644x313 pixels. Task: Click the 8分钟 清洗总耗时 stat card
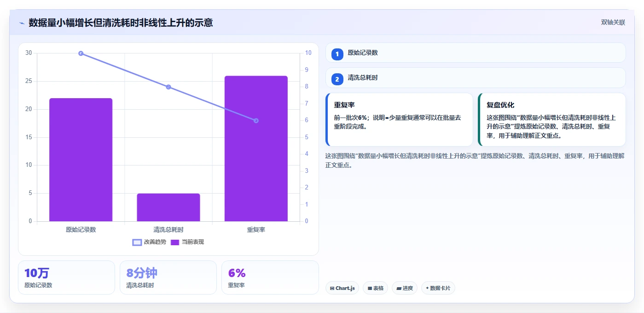point(168,278)
